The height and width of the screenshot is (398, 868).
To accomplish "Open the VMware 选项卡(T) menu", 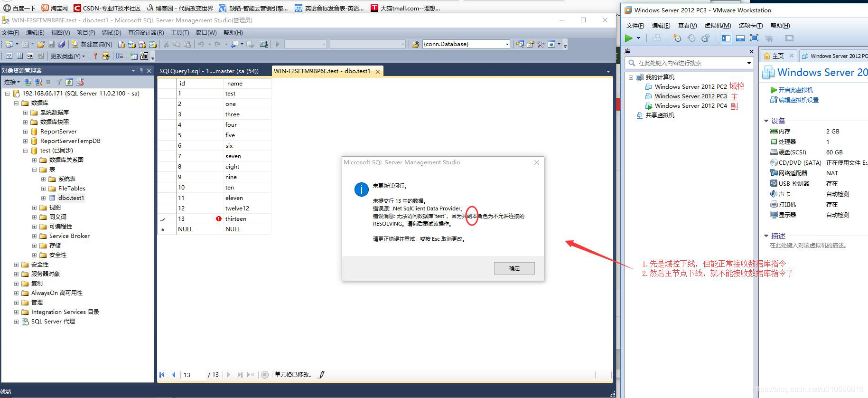I will pyautogui.click(x=751, y=26).
